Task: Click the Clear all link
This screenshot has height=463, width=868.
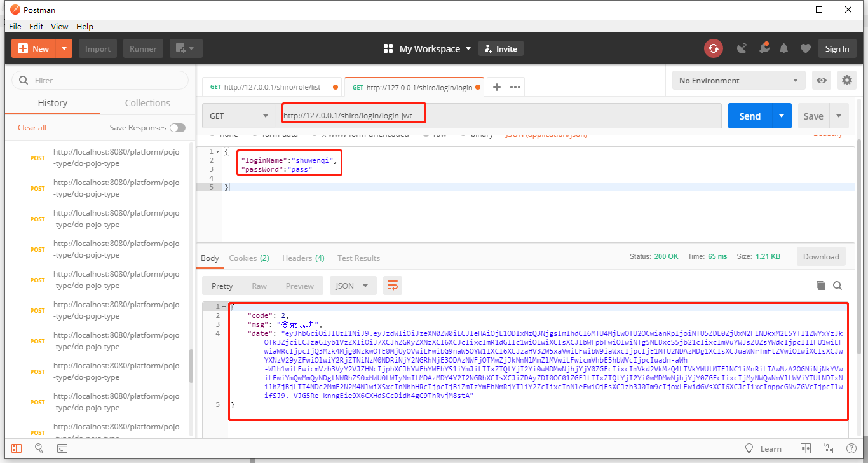Action: pos(32,127)
